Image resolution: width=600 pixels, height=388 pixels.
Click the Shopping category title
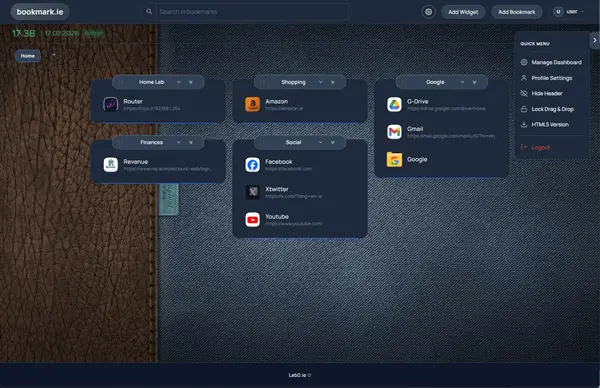click(x=293, y=82)
